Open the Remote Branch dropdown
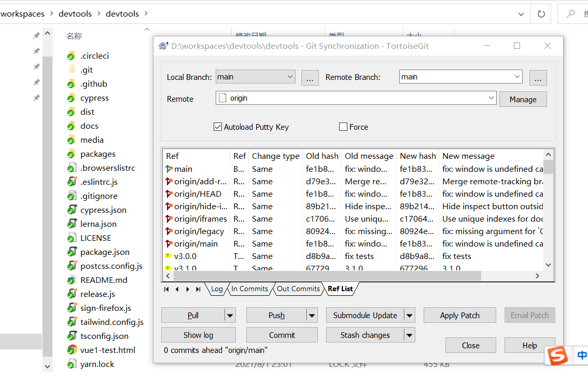Viewport: 588px width, 382px height. pyautogui.click(x=517, y=76)
